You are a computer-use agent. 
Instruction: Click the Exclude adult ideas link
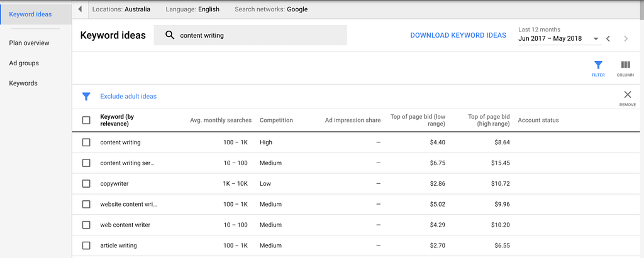coord(128,97)
